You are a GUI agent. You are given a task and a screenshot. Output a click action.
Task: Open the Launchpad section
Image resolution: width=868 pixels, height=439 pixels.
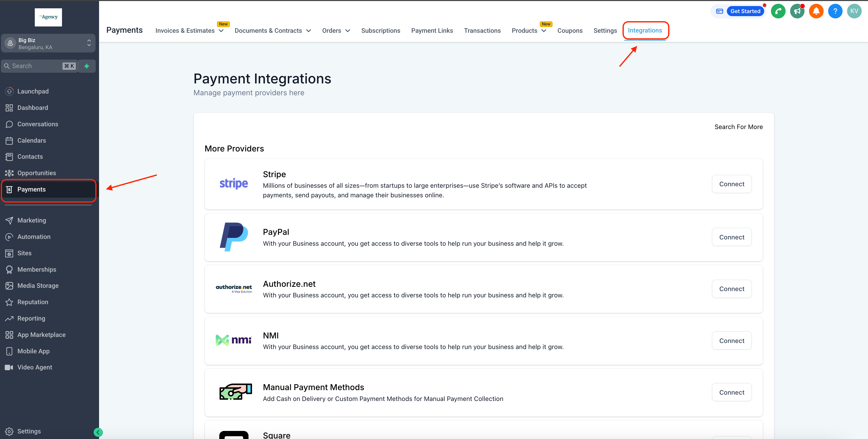(33, 91)
